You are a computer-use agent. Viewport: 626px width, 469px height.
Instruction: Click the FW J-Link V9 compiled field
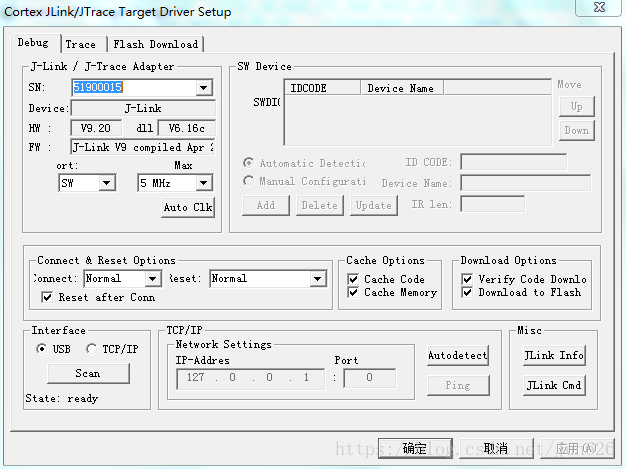[x=143, y=147]
